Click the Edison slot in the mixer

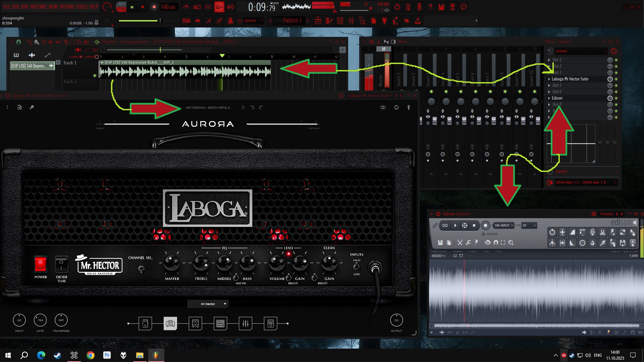pyautogui.click(x=557, y=98)
